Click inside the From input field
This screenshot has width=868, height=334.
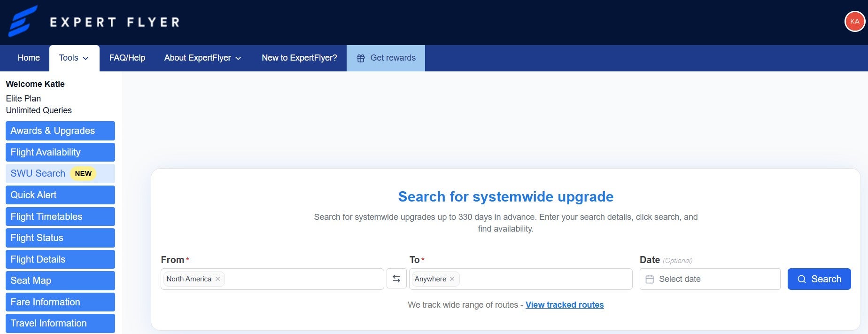303,279
